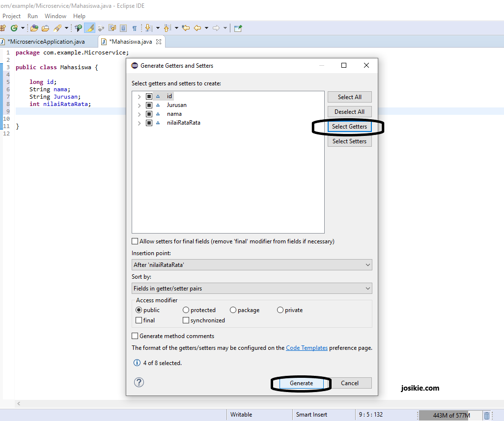Open the Code Templates link
This screenshot has height=421, width=504.
point(307,347)
